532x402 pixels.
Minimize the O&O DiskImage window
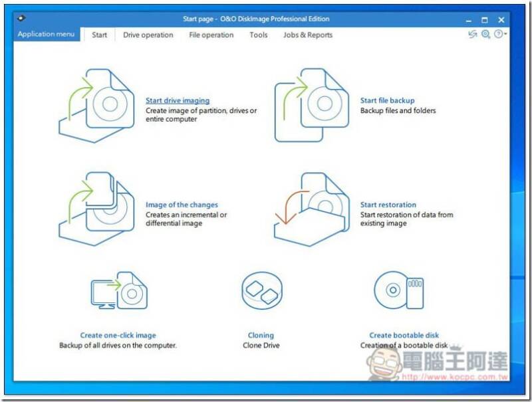tap(469, 20)
